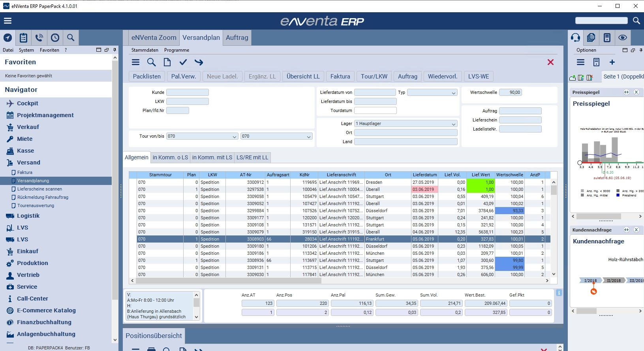Open the Versandplan toolbar hamburger menu

point(135,62)
